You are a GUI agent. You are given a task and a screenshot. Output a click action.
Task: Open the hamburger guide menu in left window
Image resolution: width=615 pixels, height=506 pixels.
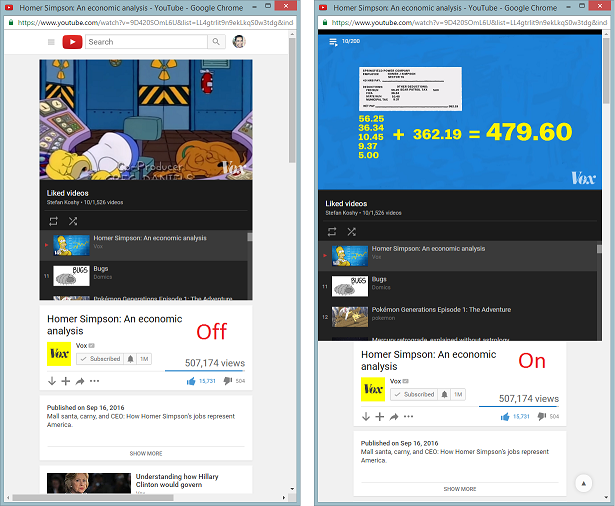click(x=51, y=42)
